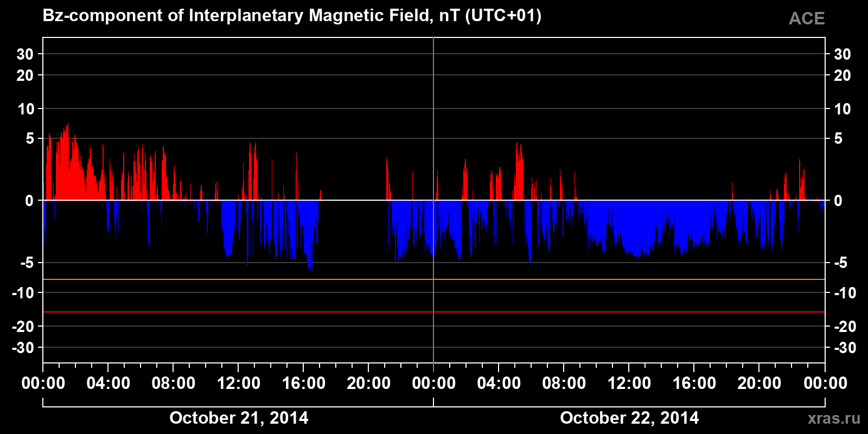
Task: Click the xras.ru source label
Action: (x=834, y=418)
